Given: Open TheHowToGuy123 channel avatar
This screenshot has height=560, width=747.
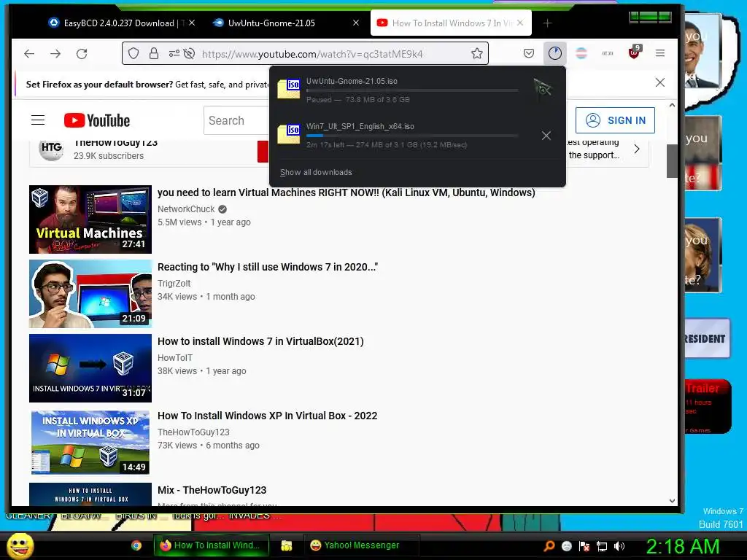Looking at the screenshot, I should tap(51, 149).
